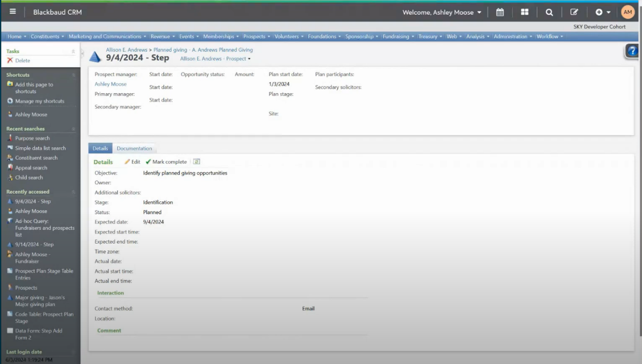This screenshot has height=364, width=642.
Task: Switch to the Documentation tab
Action: click(x=134, y=148)
